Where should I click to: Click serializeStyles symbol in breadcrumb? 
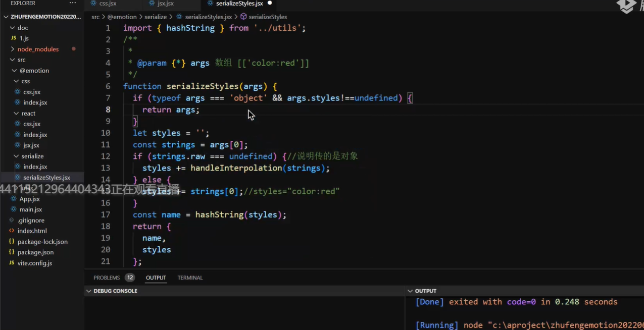pyautogui.click(x=267, y=17)
